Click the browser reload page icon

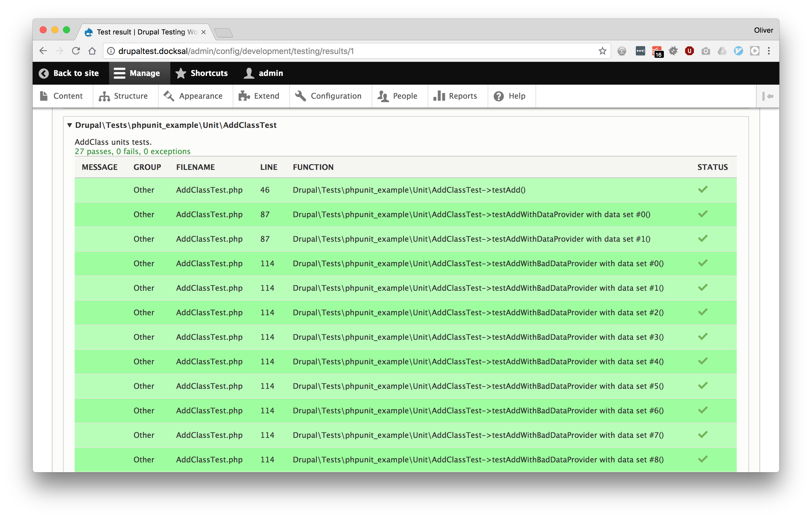[x=76, y=51]
